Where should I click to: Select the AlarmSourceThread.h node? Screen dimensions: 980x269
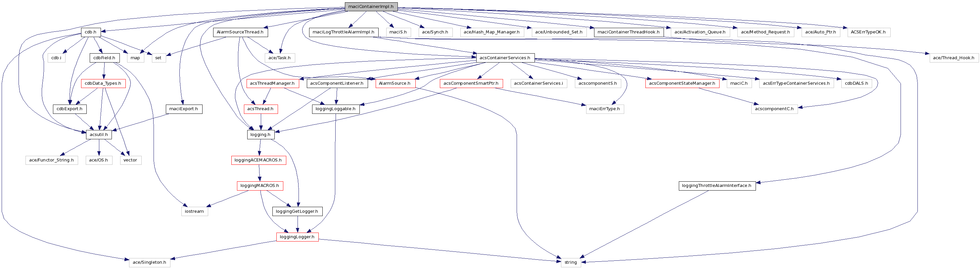coord(240,32)
